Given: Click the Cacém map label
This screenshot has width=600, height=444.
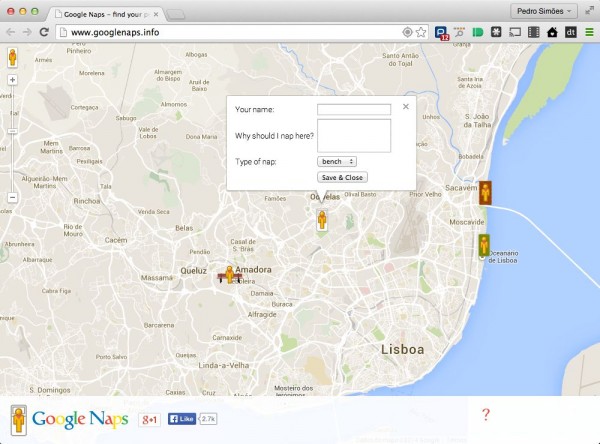Looking at the screenshot, I should click(x=116, y=240).
